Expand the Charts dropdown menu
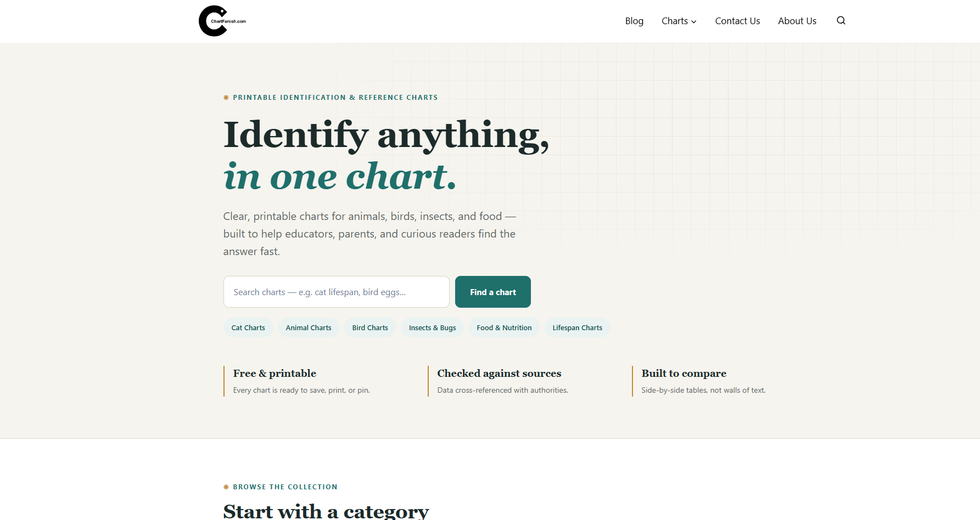 click(679, 21)
